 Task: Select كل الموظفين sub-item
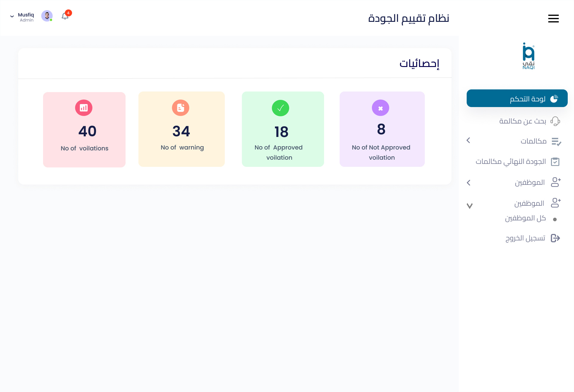[525, 219]
